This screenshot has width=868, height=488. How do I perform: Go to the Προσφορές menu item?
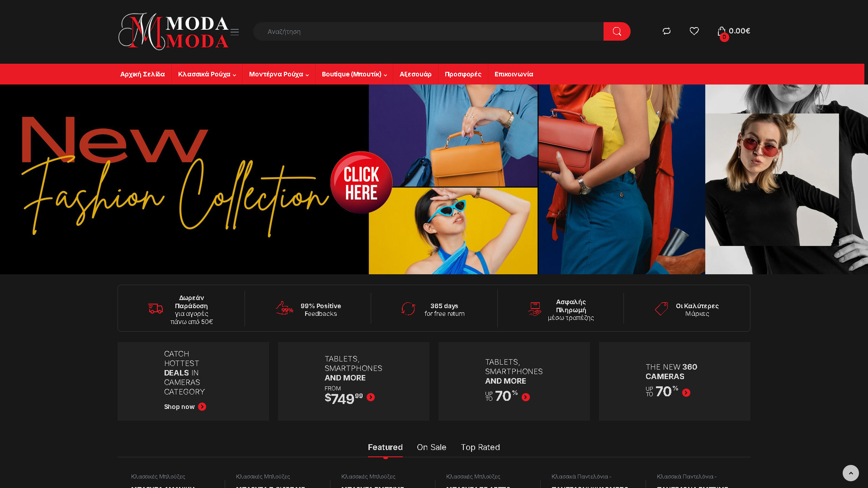[463, 74]
